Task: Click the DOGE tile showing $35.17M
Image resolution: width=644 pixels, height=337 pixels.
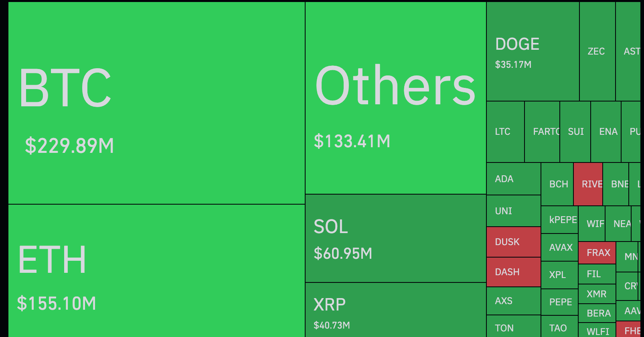Action: click(533, 51)
